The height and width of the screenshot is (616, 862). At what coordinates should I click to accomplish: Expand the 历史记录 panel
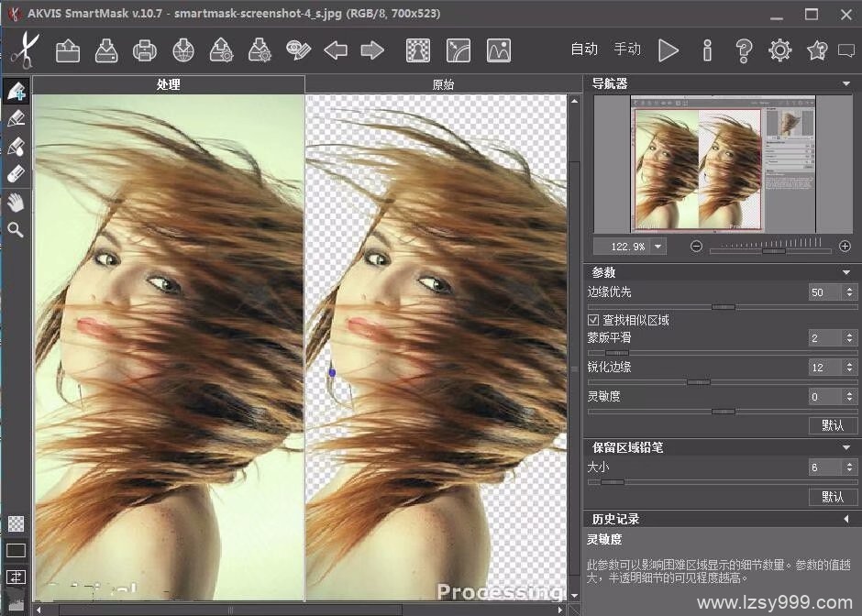(x=845, y=519)
